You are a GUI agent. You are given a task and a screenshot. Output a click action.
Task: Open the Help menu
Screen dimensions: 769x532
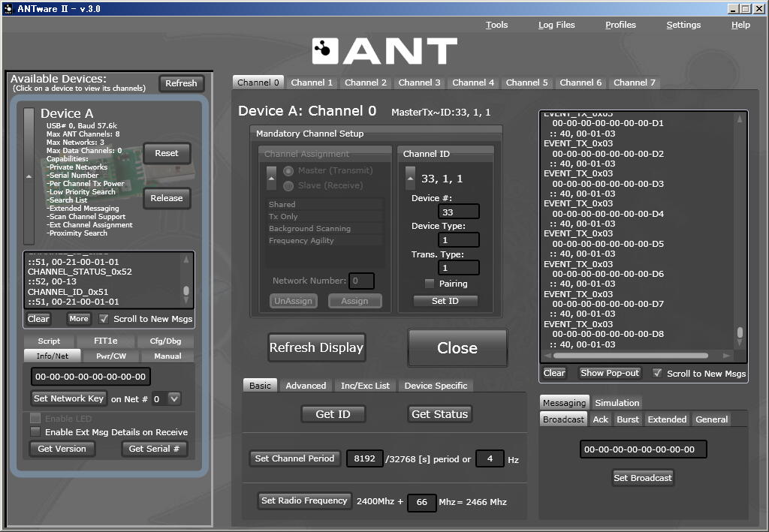[x=740, y=25]
